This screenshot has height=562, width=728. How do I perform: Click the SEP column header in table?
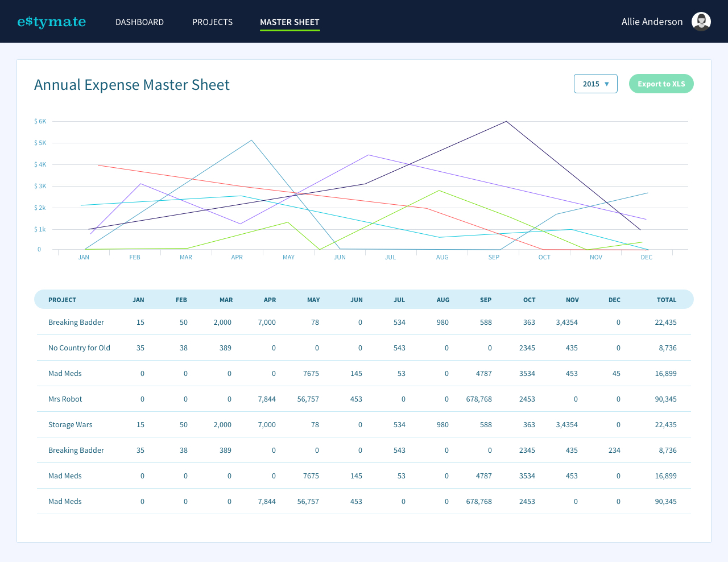485,300
